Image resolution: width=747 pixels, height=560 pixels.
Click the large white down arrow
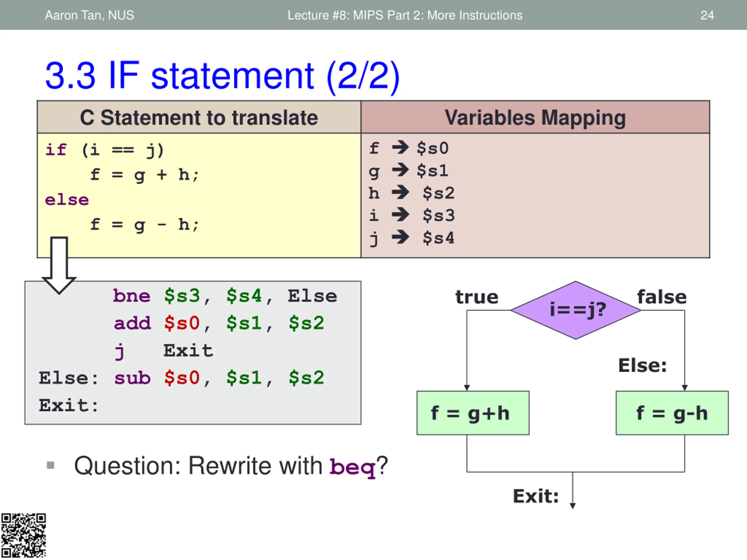tap(59, 265)
